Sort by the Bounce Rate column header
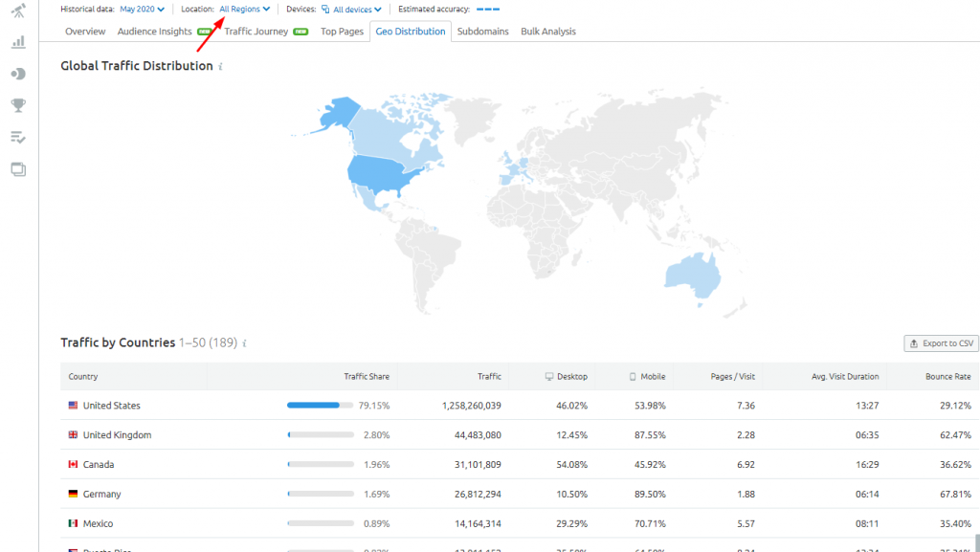This screenshot has width=980, height=552. tap(948, 377)
